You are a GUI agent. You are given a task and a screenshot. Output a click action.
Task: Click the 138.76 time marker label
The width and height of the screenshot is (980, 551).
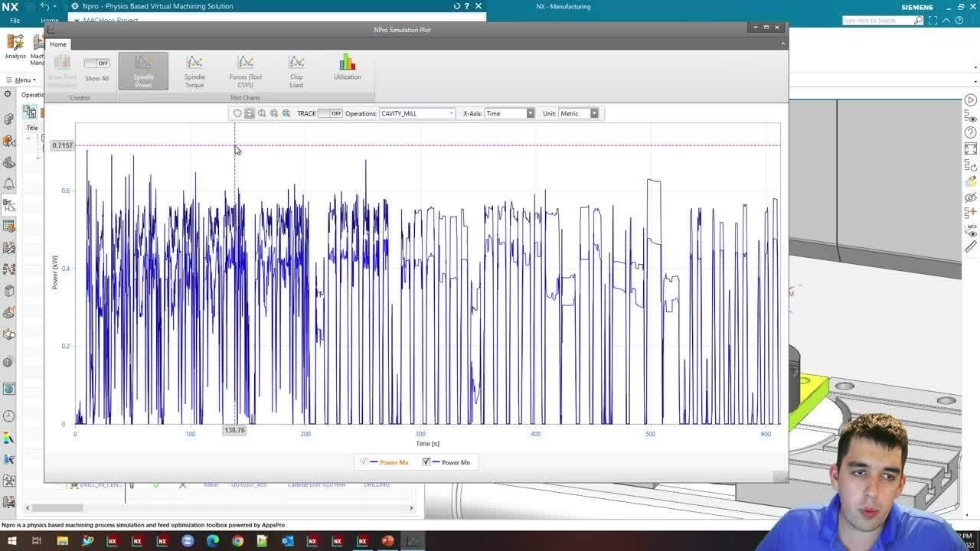click(234, 430)
